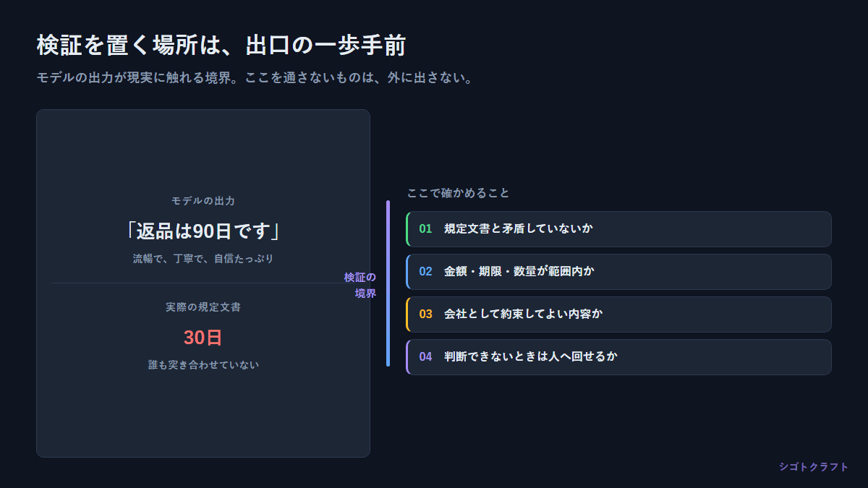Click the slide title 検証を置く場所は、出口の一歩手前
Image resolution: width=868 pixels, height=488 pixels.
coord(221,45)
